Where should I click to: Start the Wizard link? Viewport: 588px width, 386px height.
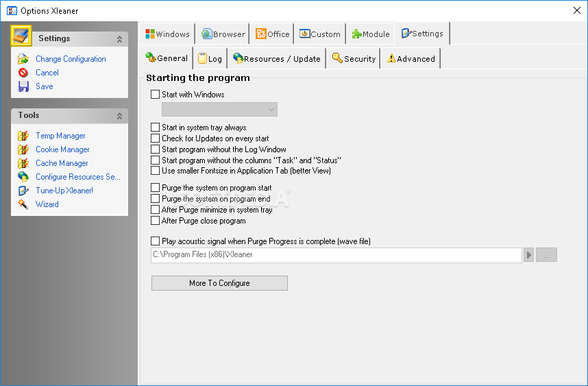point(47,204)
